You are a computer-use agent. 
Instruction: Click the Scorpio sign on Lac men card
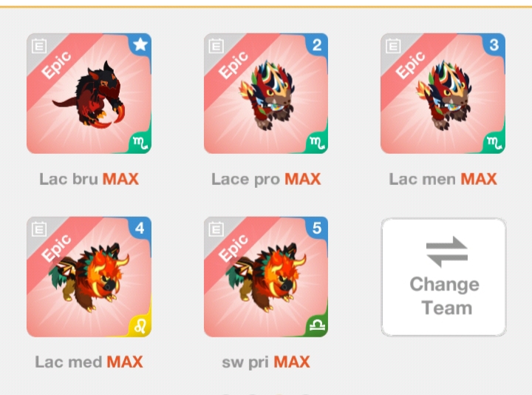point(494,143)
